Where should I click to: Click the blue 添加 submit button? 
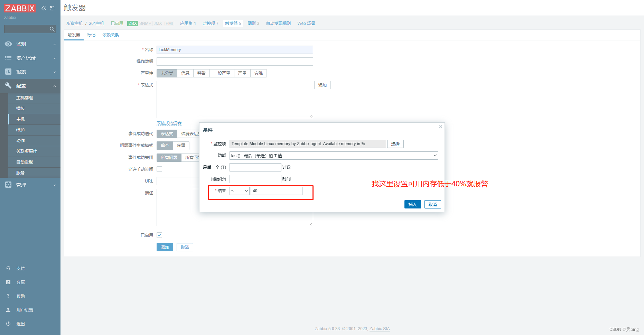[x=165, y=247]
